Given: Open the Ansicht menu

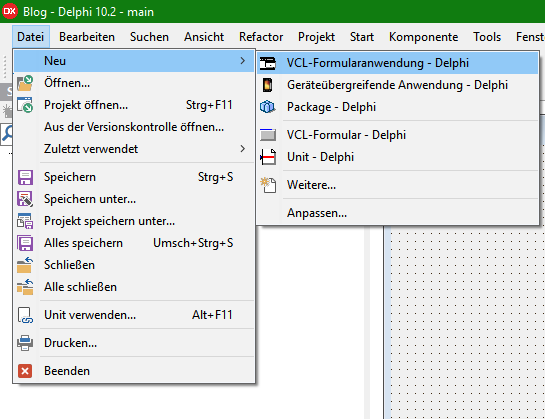Looking at the screenshot, I should (x=204, y=37).
